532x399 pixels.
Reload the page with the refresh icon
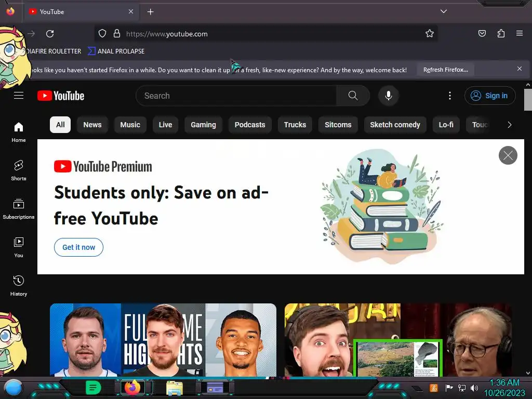(x=50, y=34)
